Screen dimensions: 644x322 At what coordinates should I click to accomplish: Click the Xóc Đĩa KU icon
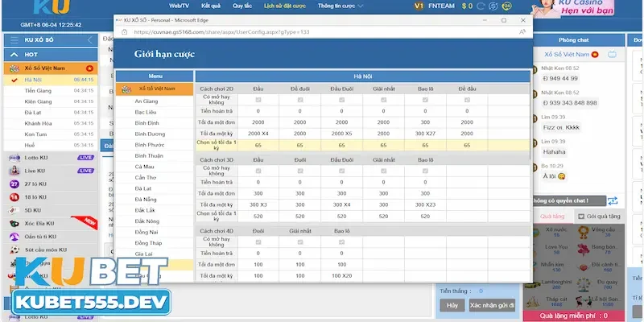pos(13,222)
